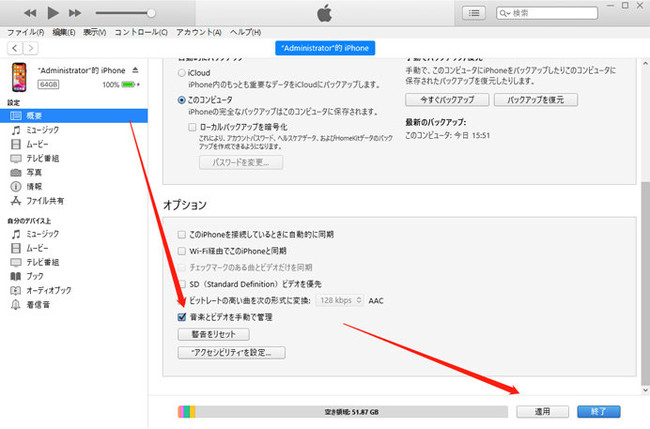Click the Apple logo

325,13
